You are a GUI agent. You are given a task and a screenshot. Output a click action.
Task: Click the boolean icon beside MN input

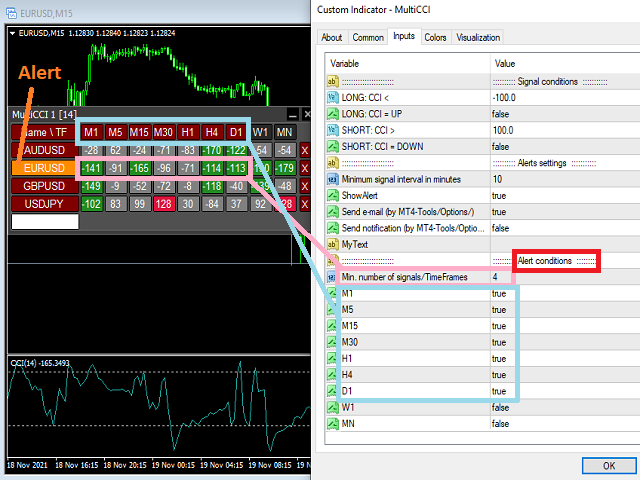tap(333, 424)
